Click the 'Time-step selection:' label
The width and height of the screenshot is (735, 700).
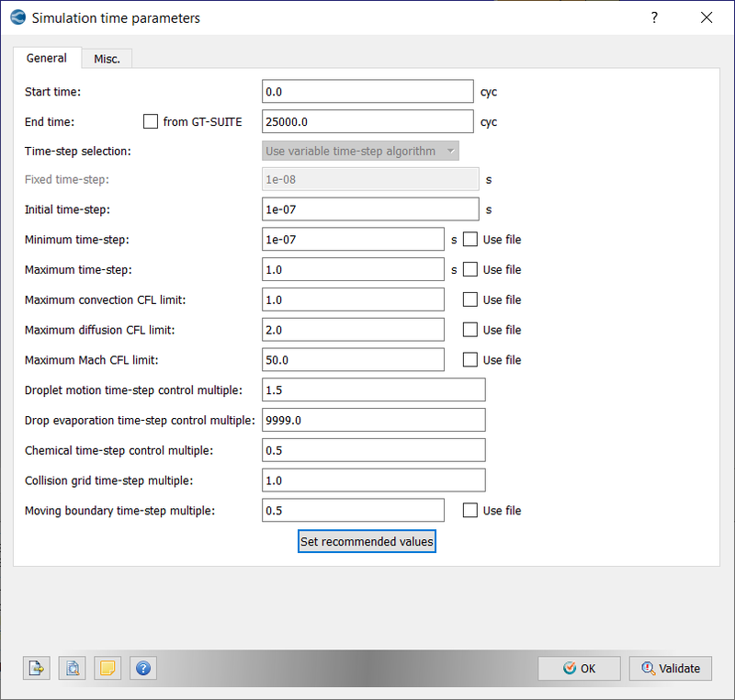click(78, 152)
